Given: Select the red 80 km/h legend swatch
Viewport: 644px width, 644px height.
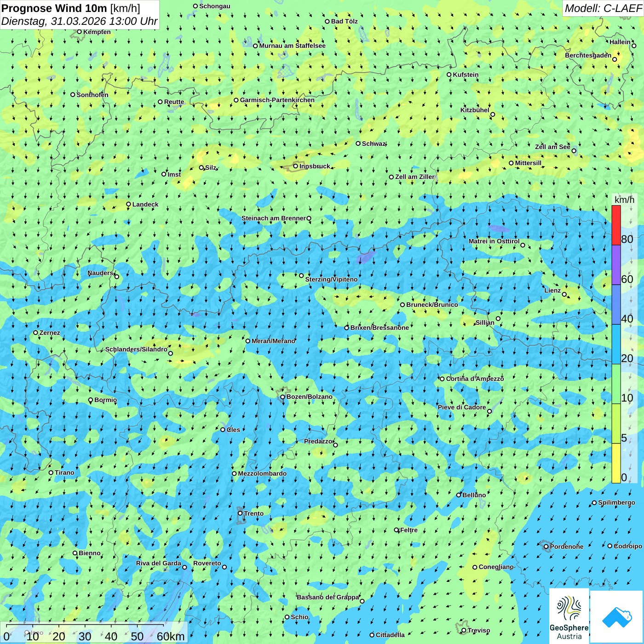Looking at the screenshot, I should [616, 225].
